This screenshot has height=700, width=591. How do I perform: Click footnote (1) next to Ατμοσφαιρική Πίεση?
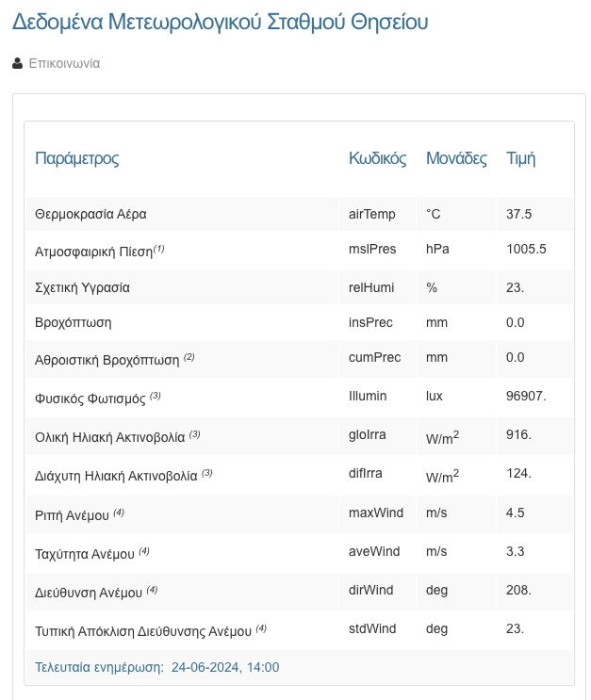coord(159,249)
